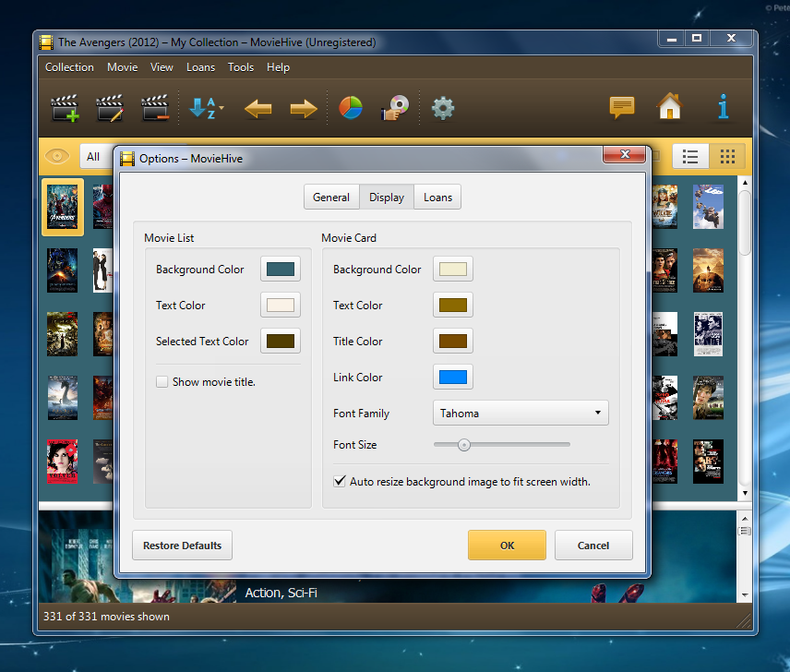The width and height of the screenshot is (790, 672).
Task: Minimize the MovieHive main window
Action: click(672, 38)
